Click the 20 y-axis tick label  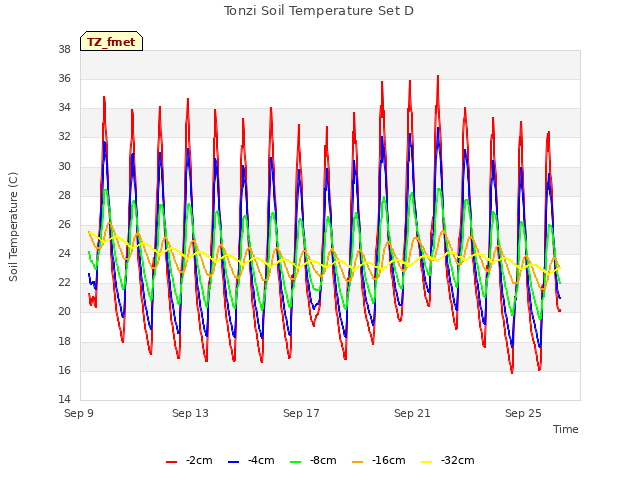64,312
